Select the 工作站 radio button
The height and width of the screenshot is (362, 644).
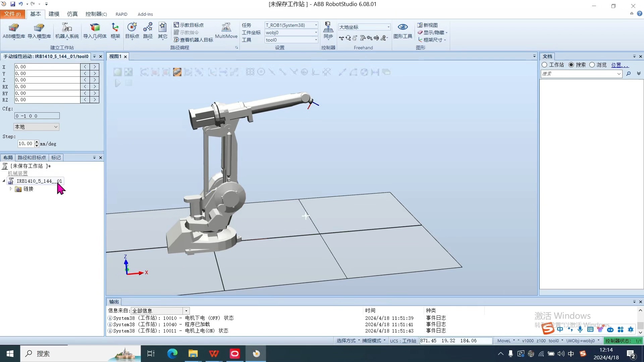pyautogui.click(x=545, y=65)
